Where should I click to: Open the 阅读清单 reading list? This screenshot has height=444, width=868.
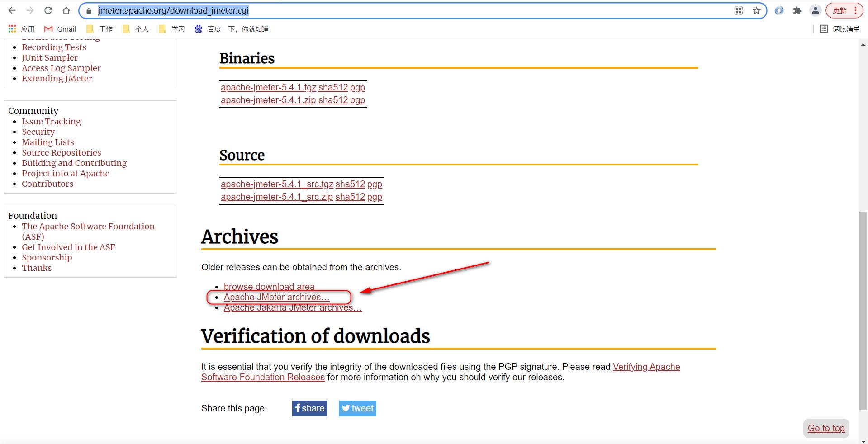pos(840,29)
